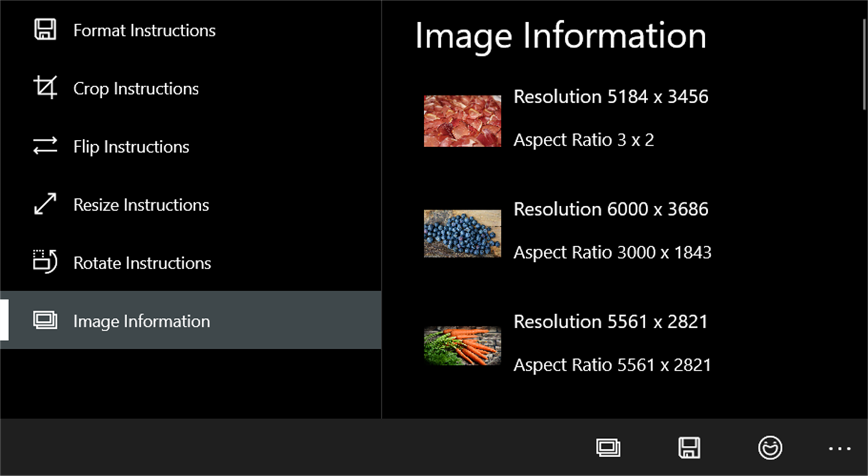This screenshot has width=868, height=476.
Task: Open Resize Instructions from the sidebar
Action: (x=141, y=205)
